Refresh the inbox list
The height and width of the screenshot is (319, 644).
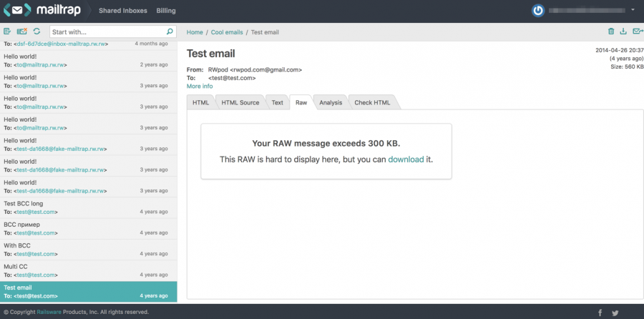coord(37,31)
